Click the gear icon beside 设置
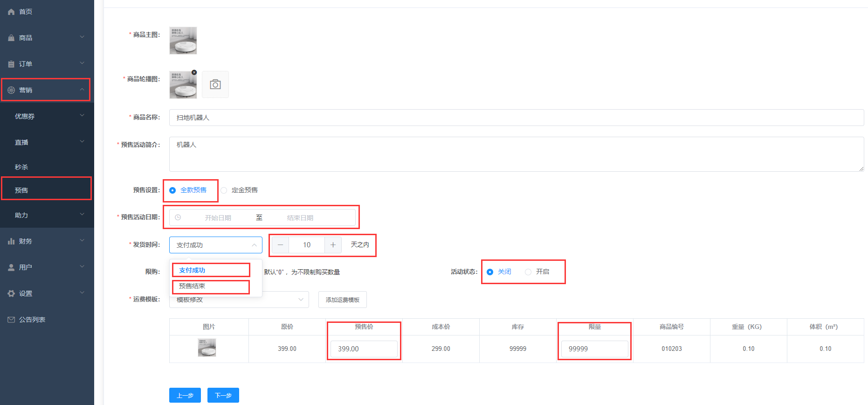Screen dimensions: 868x405 (x=11, y=293)
